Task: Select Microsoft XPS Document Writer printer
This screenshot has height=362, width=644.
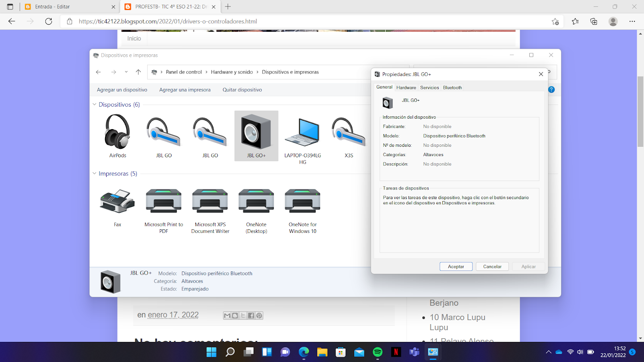Action: coord(210,201)
